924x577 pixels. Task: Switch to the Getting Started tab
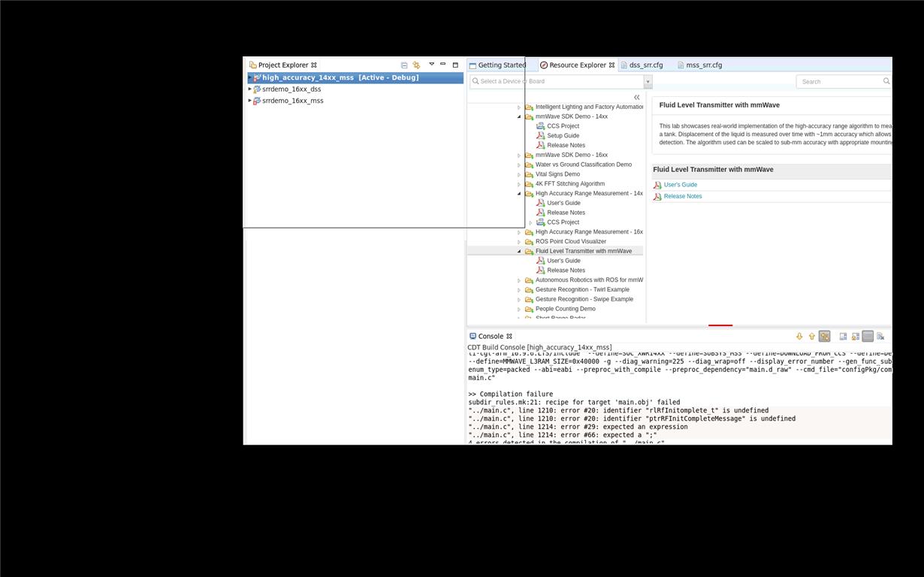502,65
